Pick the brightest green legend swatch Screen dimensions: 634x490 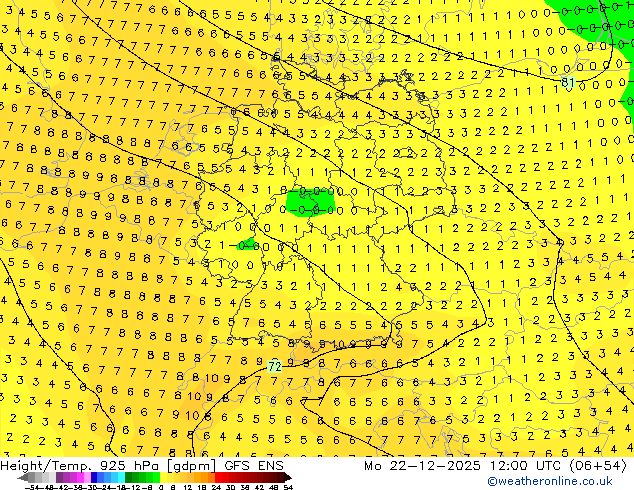coord(156,477)
